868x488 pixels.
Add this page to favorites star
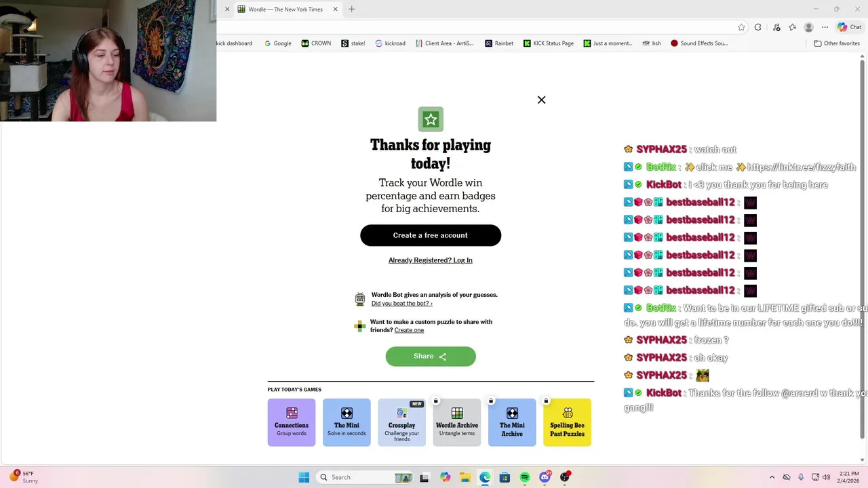(741, 27)
